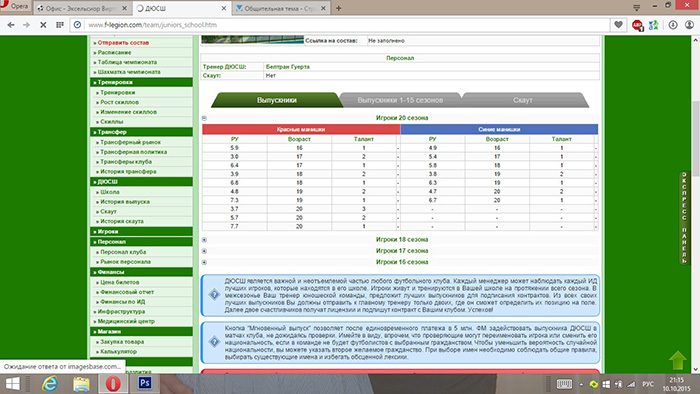Screen dimensions: 700x394
Task: Click coach name Белтран Гуерта
Action: coord(288,67)
